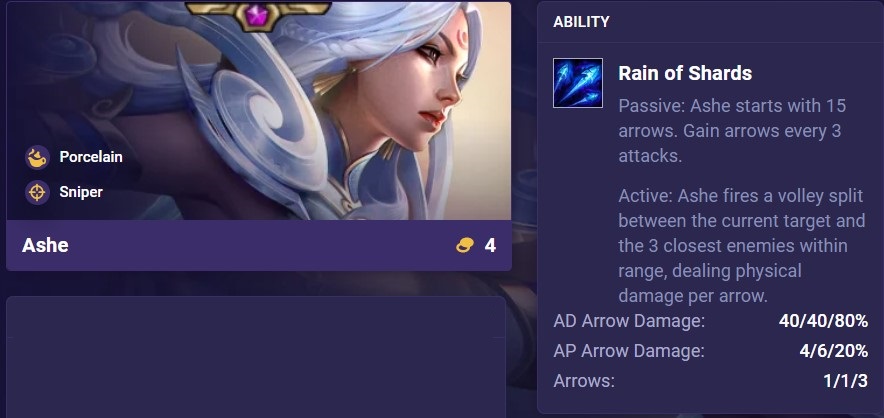The image size is (884, 418).
Task: Click the gold coin cost icon
Action: pyautogui.click(x=465, y=245)
